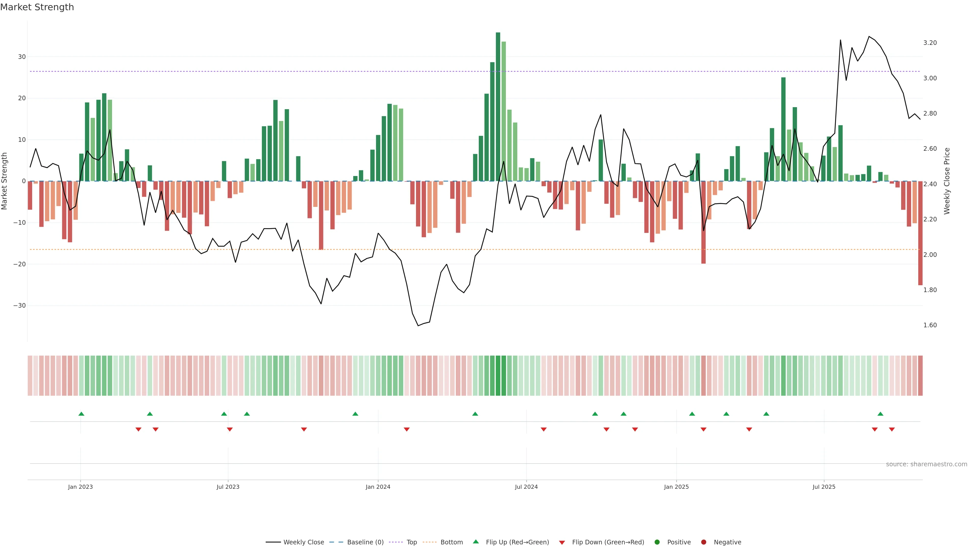980x551 pixels.
Task: Click the Market Strength chart title
Action: [37, 7]
